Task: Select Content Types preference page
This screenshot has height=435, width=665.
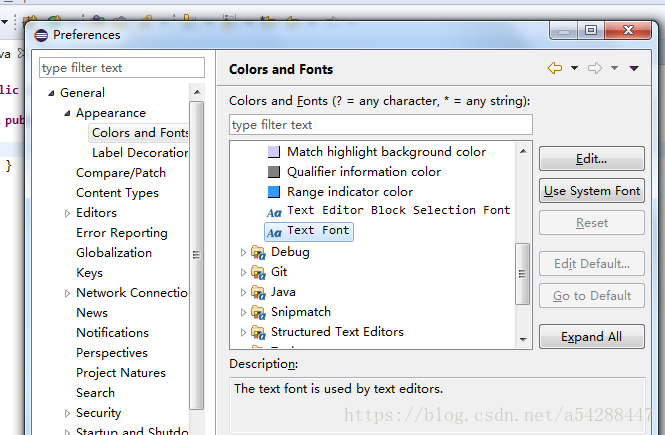Action: tap(117, 193)
